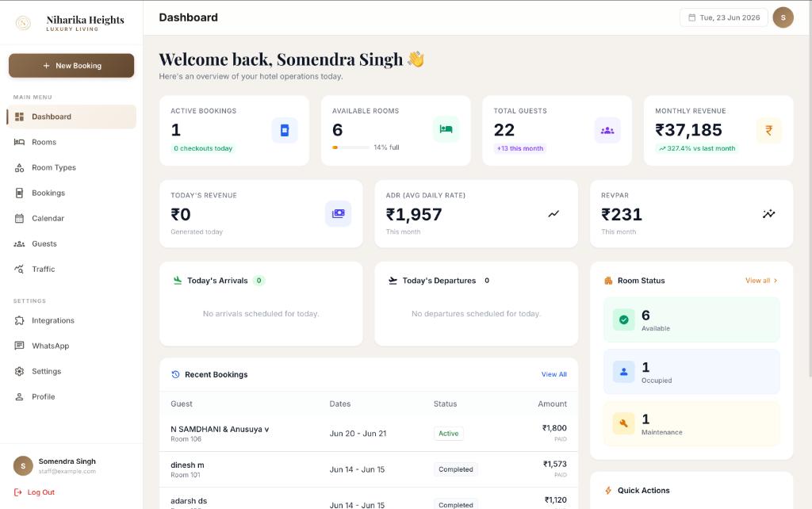Click the lightning icon beside Quick Actions
812x509 pixels.
point(608,490)
